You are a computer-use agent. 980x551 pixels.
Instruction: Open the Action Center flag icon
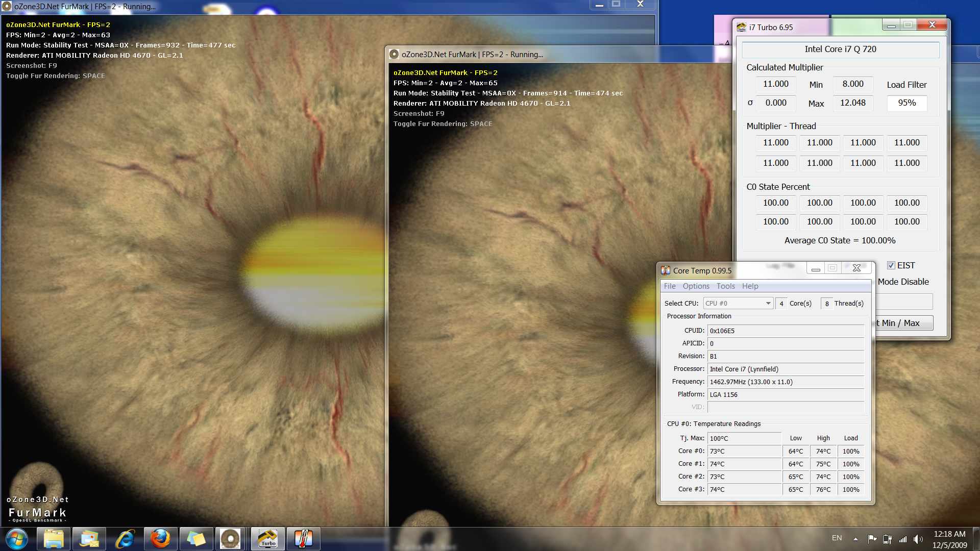coord(872,539)
